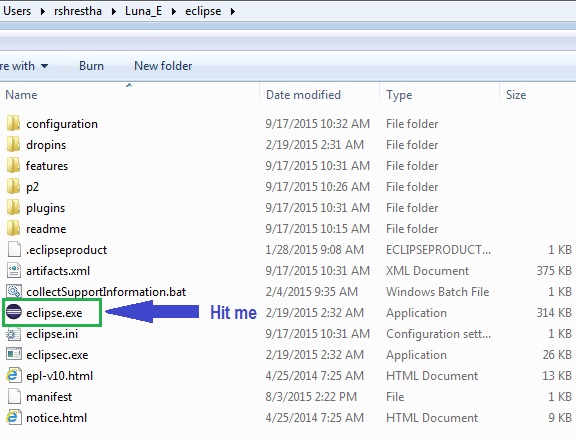Expand the arrow after rshrestha in address bar

(114, 11)
